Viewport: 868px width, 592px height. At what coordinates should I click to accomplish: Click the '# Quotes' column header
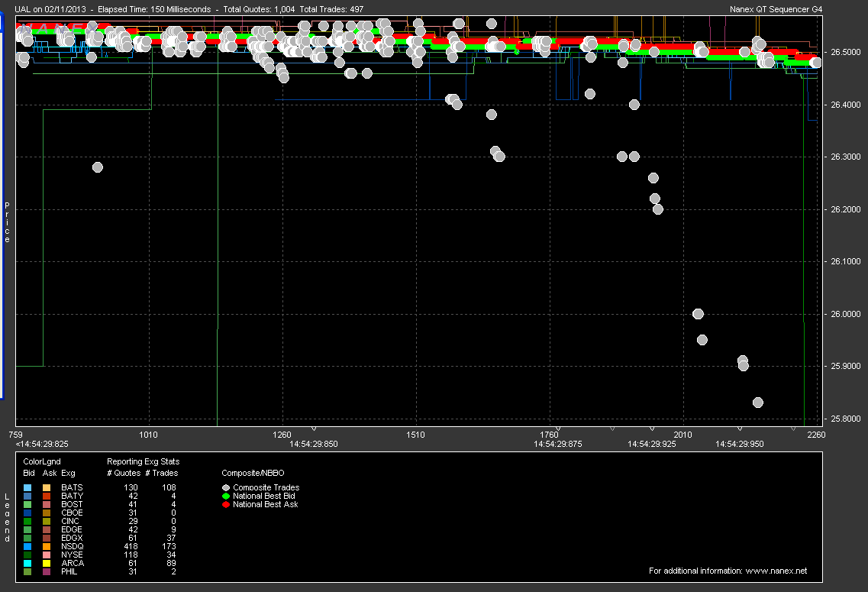(124, 473)
